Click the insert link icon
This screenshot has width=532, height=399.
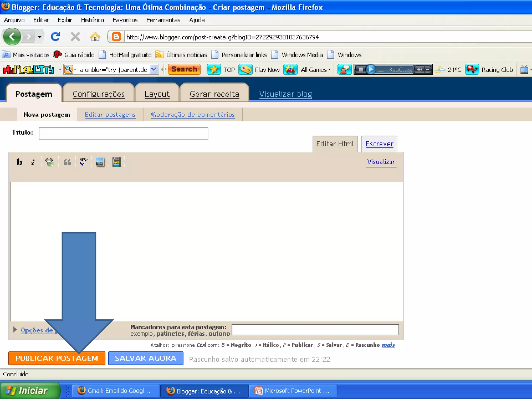click(49, 162)
